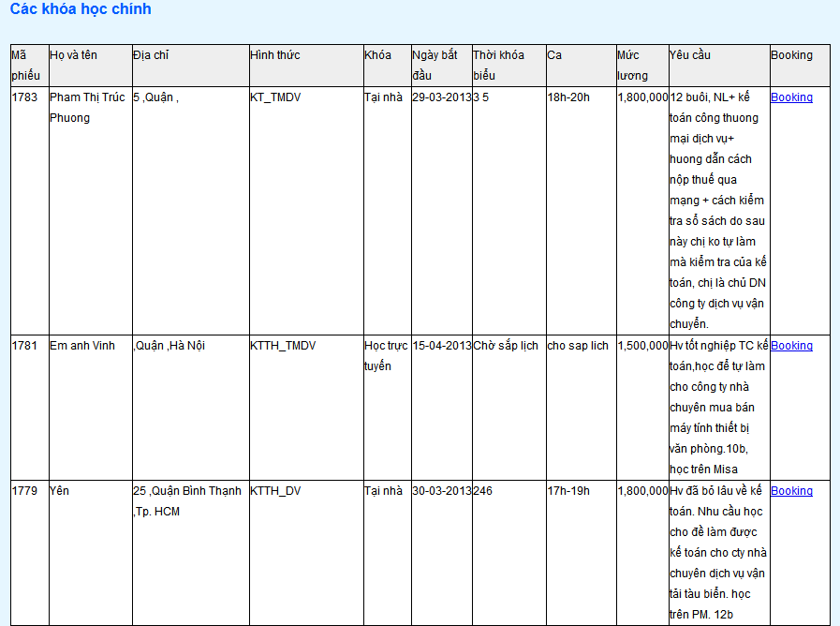
Task: Select the 'Mức lương' column header
Action: click(633, 65)
